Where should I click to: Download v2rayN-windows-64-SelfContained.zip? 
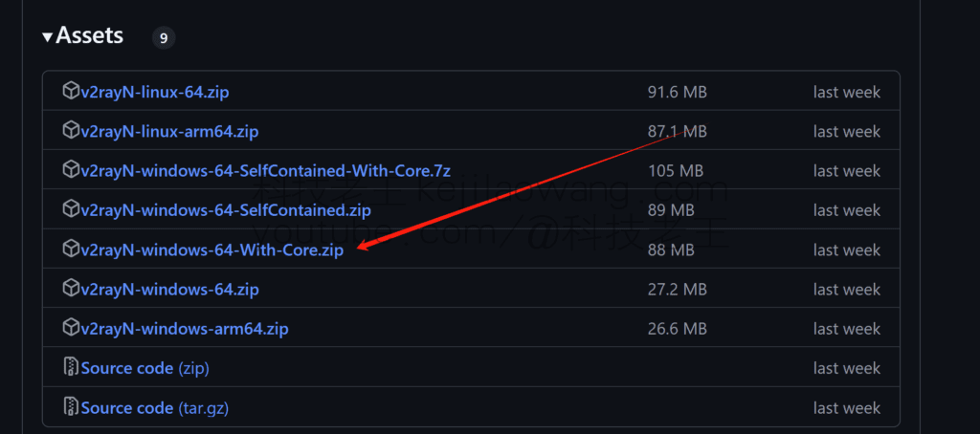click(226, 210)
